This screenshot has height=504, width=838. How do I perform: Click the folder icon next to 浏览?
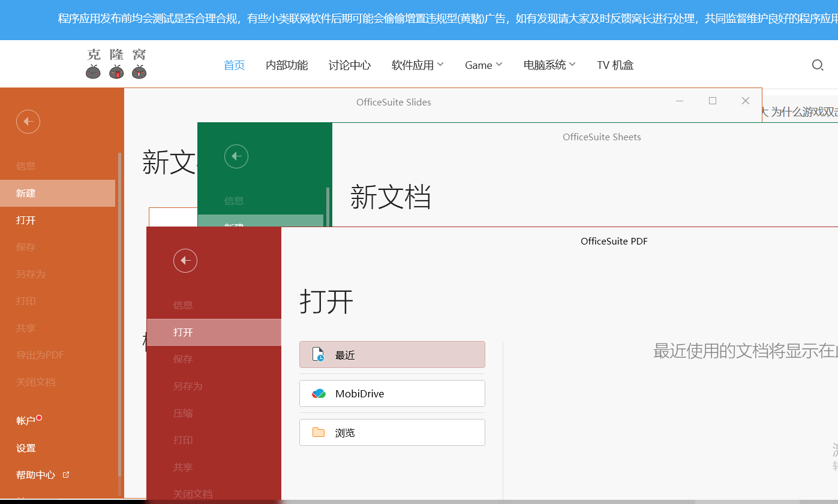(319, 433)
